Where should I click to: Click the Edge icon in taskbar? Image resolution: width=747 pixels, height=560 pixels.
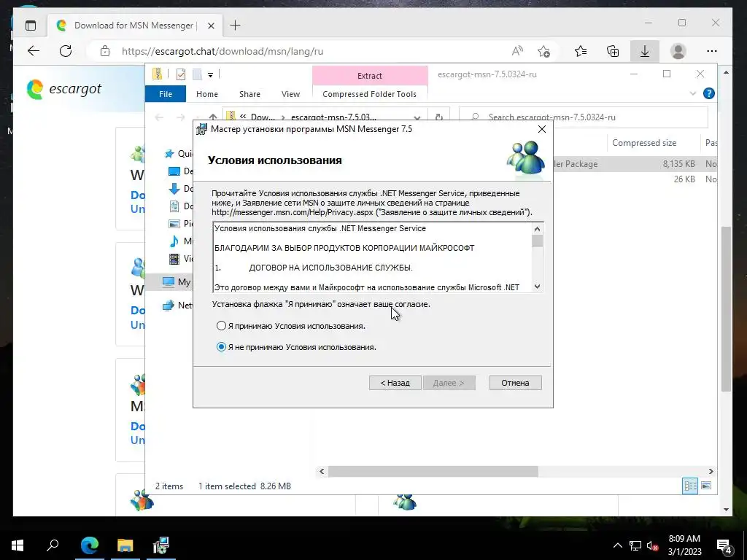pyautogui.click(x=90, y=545)
